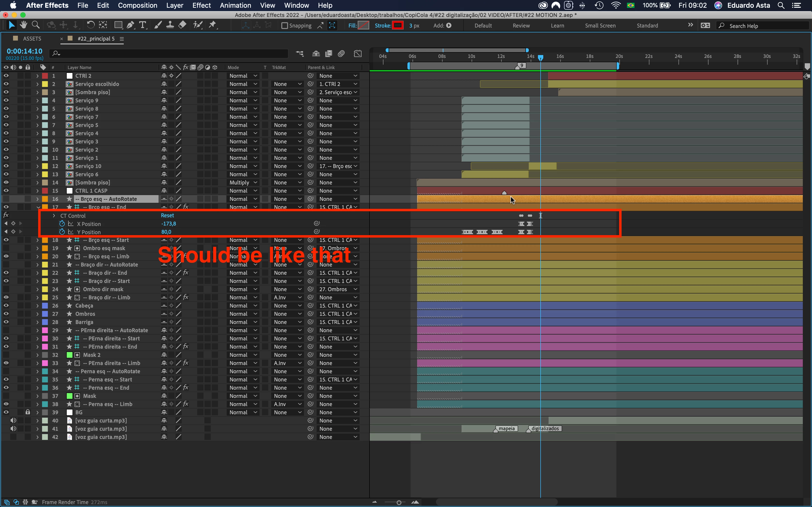Select the Roto Brush tool

pos(198,25)
